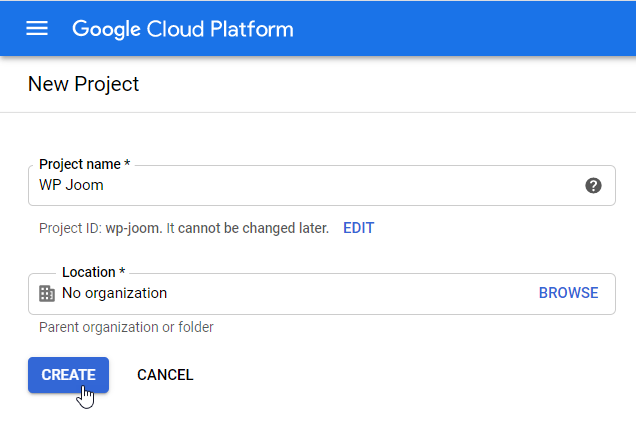This screenshot has width=636, height=424.
Task: Click the Project name help icon
Action: (x=593, y=185)
